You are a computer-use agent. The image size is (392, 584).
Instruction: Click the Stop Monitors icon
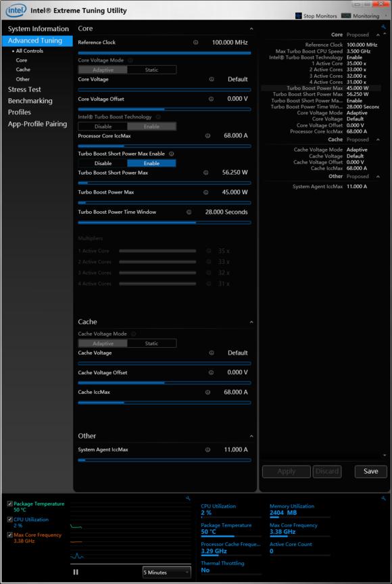click(298, 16)
